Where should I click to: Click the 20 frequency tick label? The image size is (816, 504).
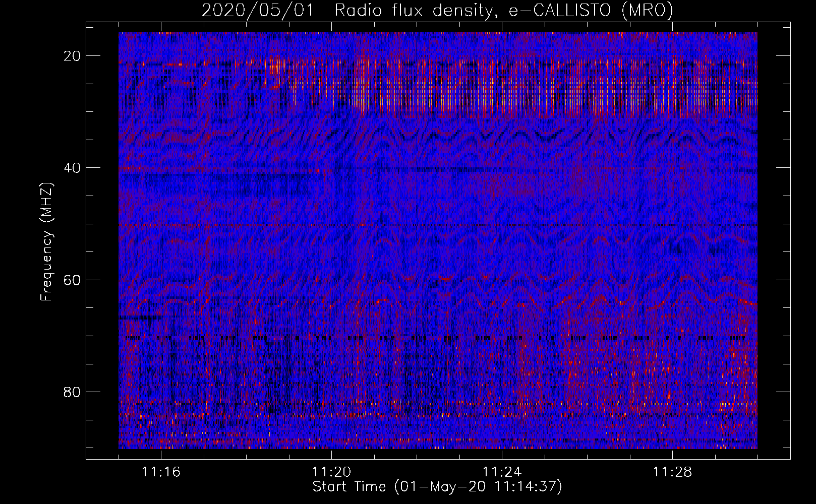(73, 55)
